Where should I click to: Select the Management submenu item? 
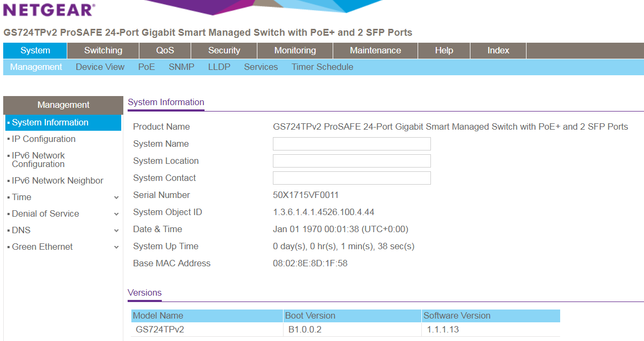[x=36, y=67]
